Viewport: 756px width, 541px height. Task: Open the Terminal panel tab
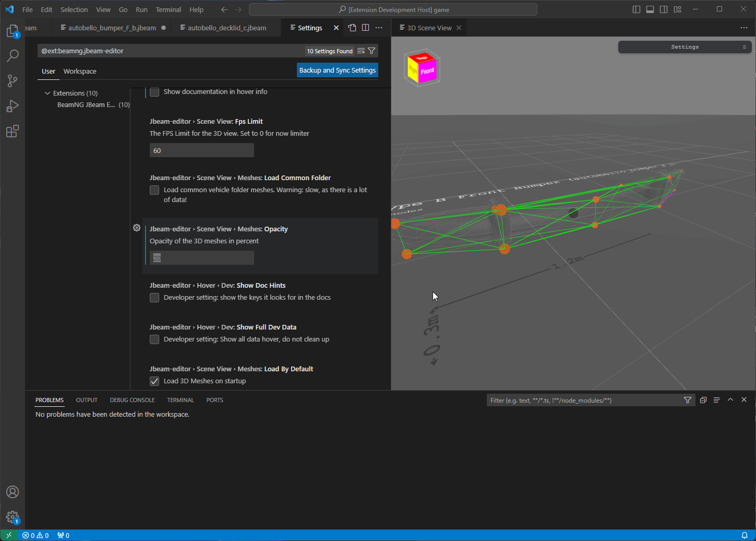point(181,400)
